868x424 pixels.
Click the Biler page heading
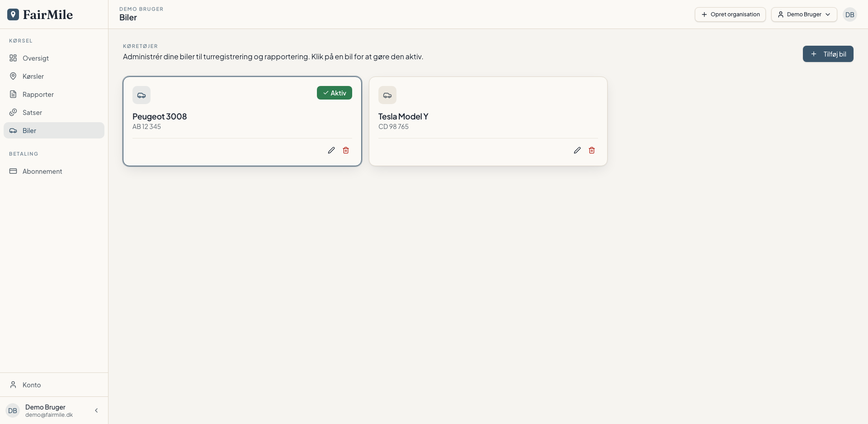128,18
